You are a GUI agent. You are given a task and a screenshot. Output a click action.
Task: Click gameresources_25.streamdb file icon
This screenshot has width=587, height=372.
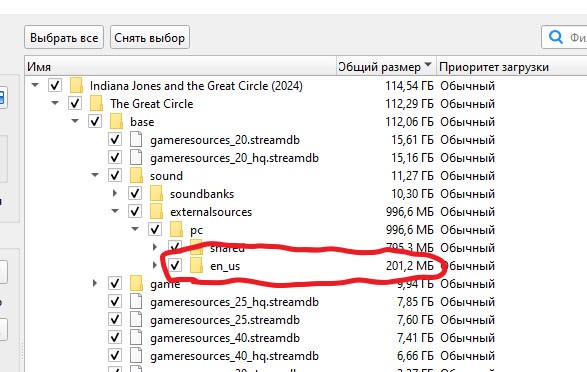[136, 319]
